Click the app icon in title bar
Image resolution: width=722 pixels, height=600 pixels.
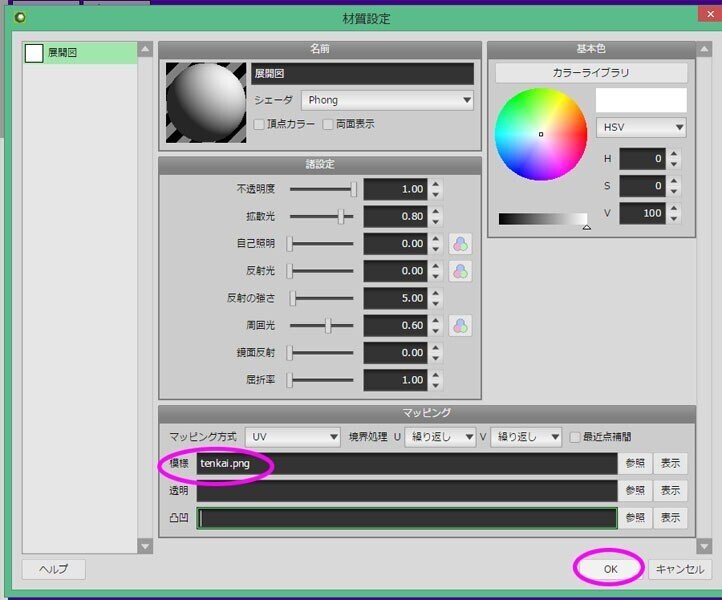coord(20,17)
